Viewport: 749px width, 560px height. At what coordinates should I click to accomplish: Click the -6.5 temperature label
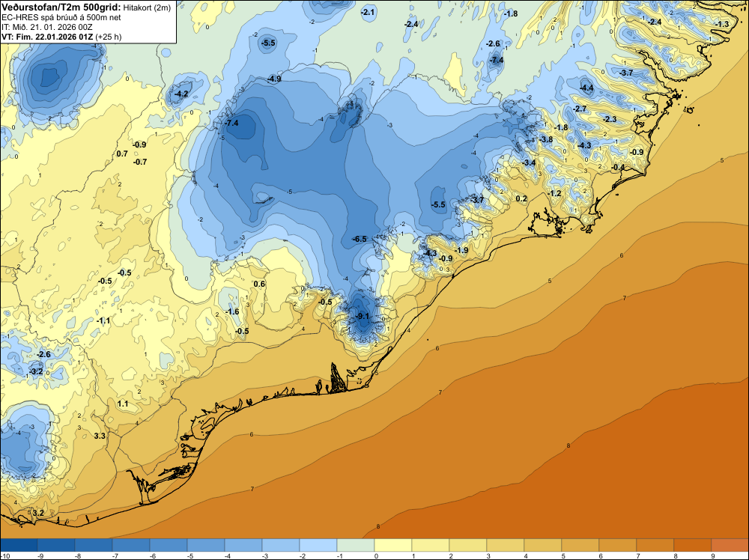[x=360, y=239]
